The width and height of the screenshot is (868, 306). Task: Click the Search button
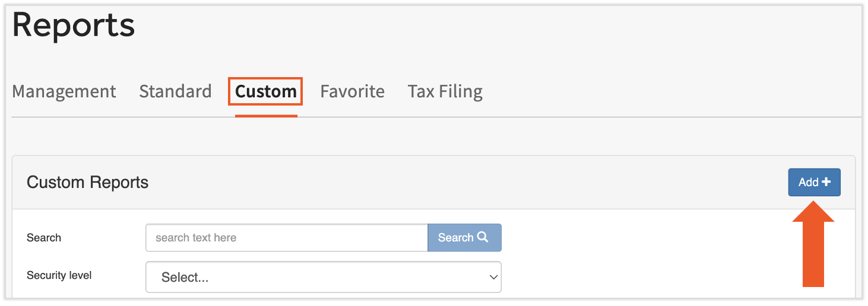pos(464,238)
